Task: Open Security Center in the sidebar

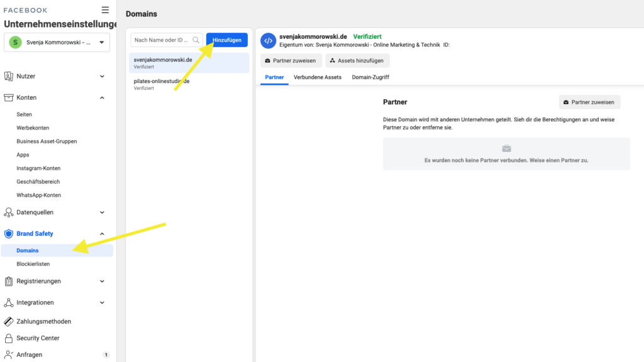Action: tap(38, 337)
